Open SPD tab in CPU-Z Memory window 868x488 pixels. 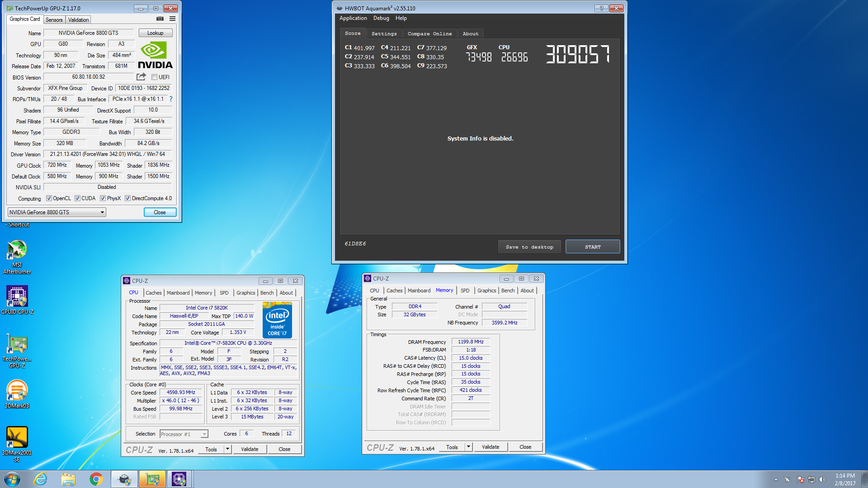point(465,291)
